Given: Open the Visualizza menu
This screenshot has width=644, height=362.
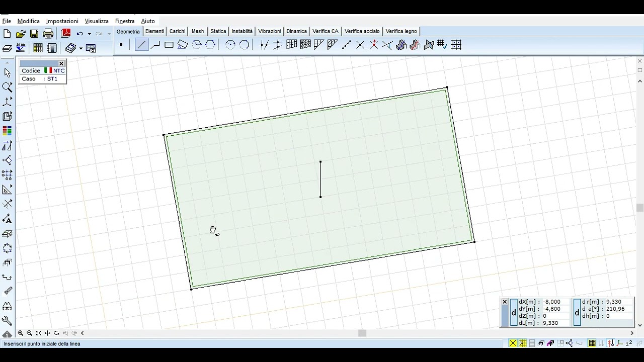Looking at the screenshot, I should point(97,21).
